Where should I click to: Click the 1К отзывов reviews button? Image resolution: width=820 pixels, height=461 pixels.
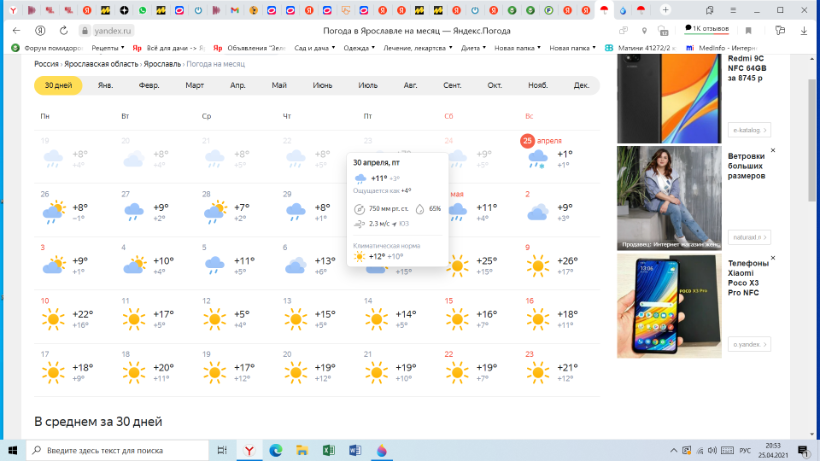706,30
